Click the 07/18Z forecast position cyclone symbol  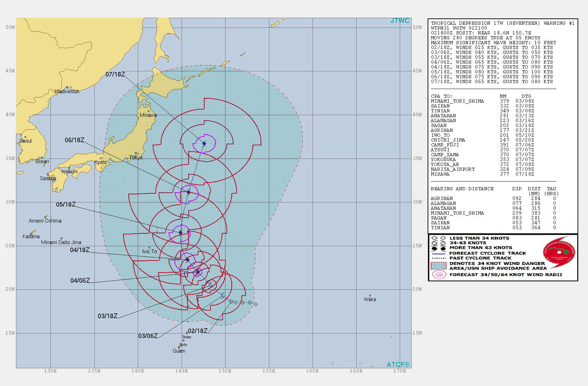(x=204, y=143)
